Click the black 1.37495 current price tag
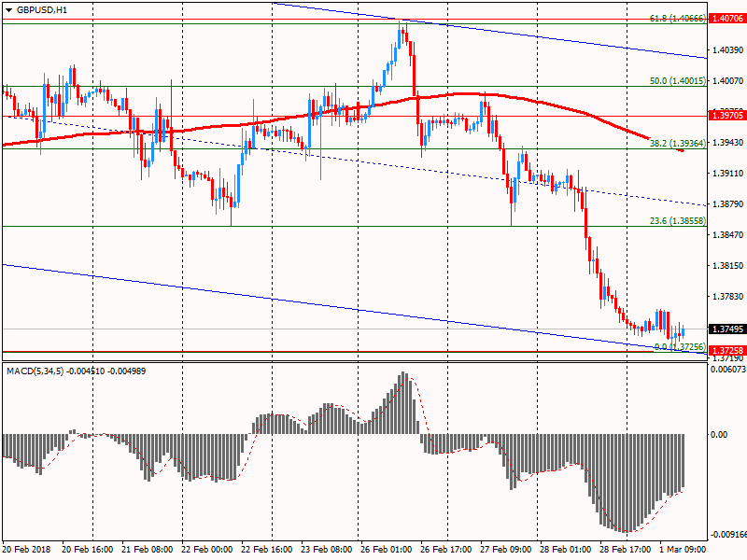This screenshot has width=747, height=560. [726, 329]
